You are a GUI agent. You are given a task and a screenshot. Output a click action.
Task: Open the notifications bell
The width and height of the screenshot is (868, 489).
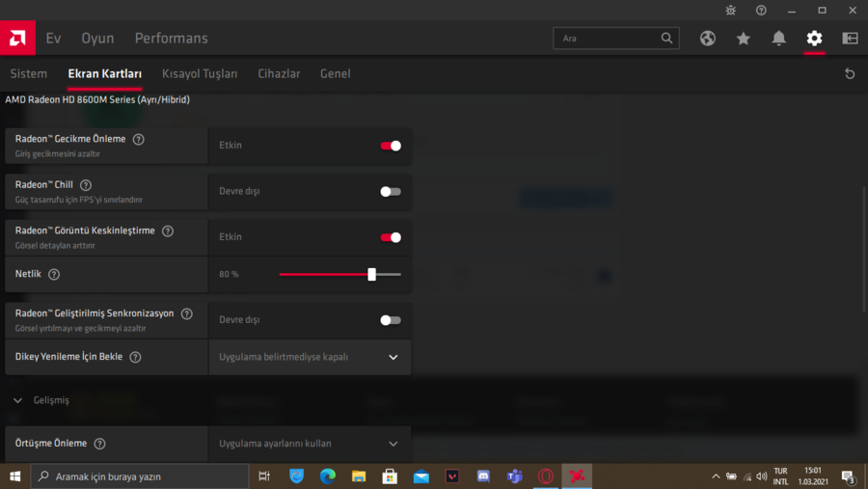pyautogui.click(x=779, y=39)
